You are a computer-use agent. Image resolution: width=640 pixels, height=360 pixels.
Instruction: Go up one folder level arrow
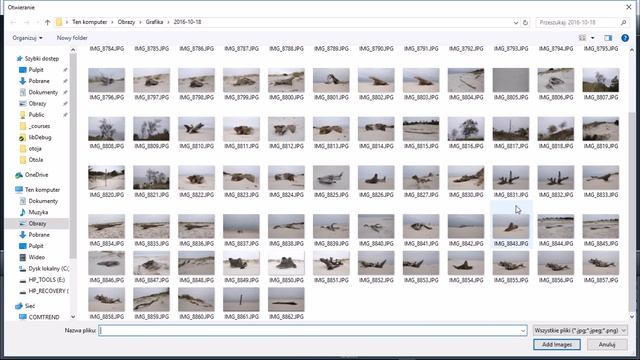click(47, 22)
